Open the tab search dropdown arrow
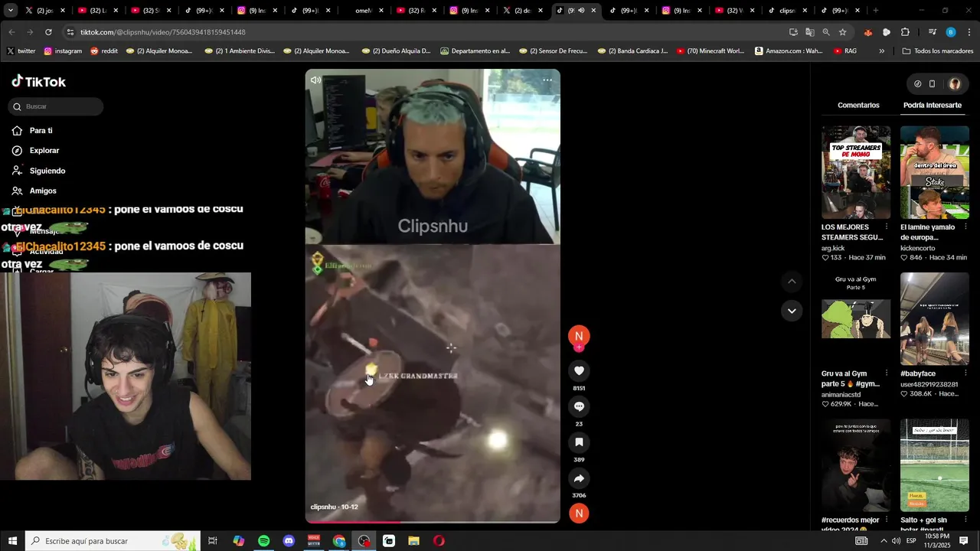The image size is (980, 551). click(10, 11)
